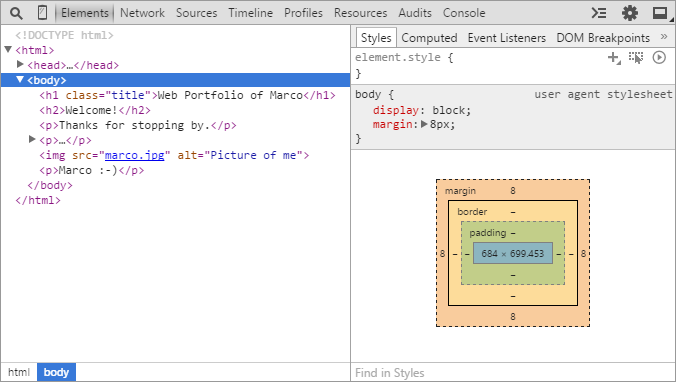The image size is (676, 382).
Task: Select the DOCTYPE html line
Action: point(64,35)
